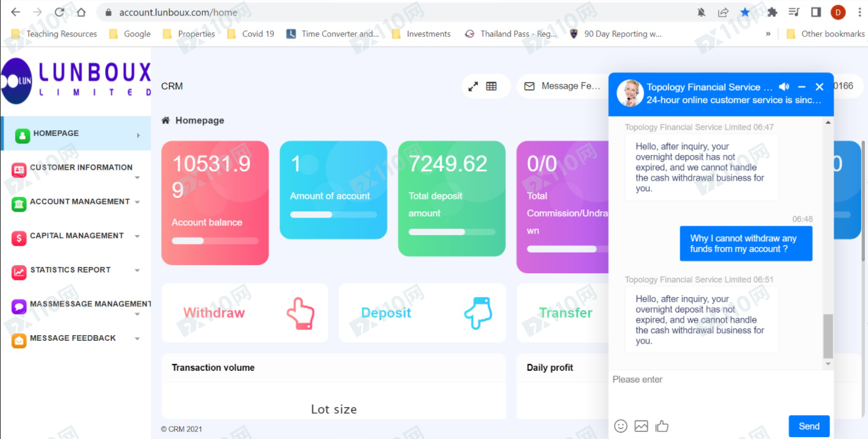Click the Account Management bank icon
This screenshot has height=439, width=868.
tap(19, 204)
